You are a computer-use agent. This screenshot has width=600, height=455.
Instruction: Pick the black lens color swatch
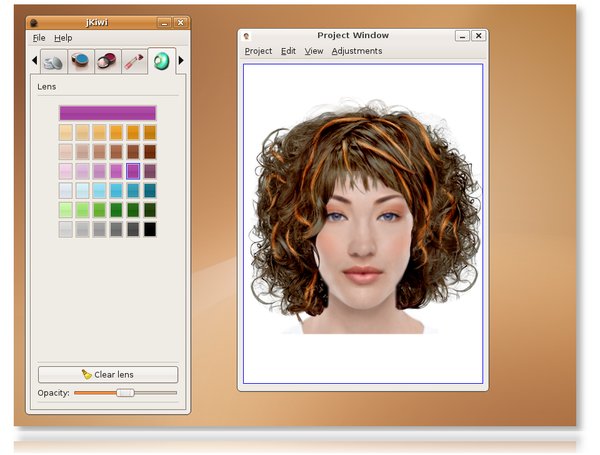[150, 229]
